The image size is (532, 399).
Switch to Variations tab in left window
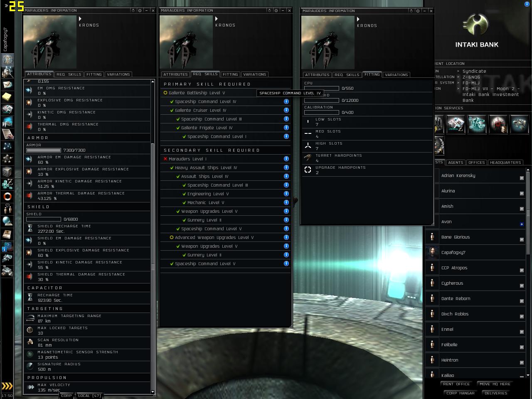click(x=118, y=74)
